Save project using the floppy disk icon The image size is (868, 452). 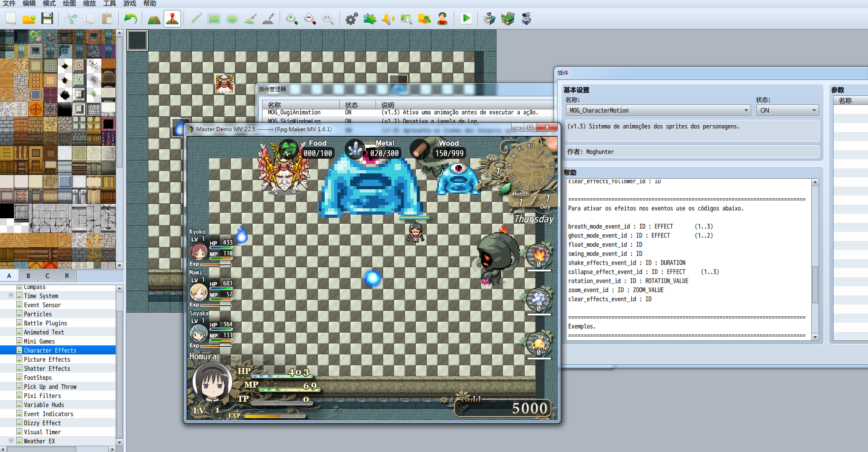click(47, 19)
